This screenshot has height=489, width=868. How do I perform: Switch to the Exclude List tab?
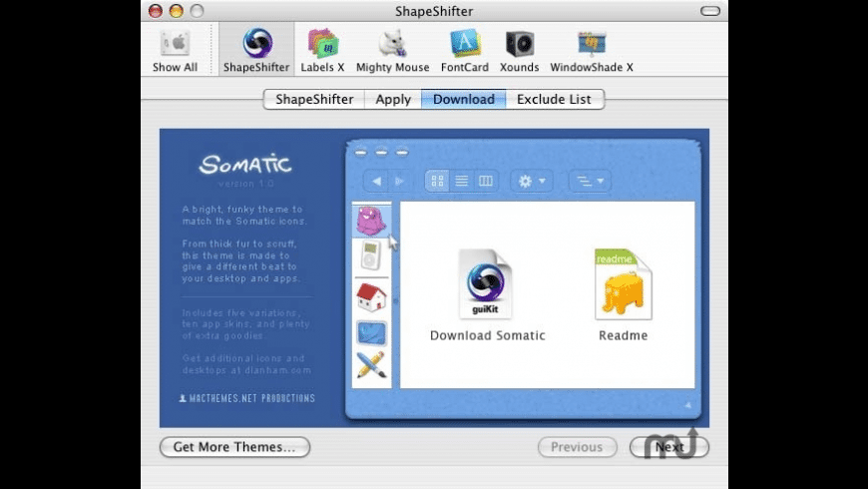[554, 99]
